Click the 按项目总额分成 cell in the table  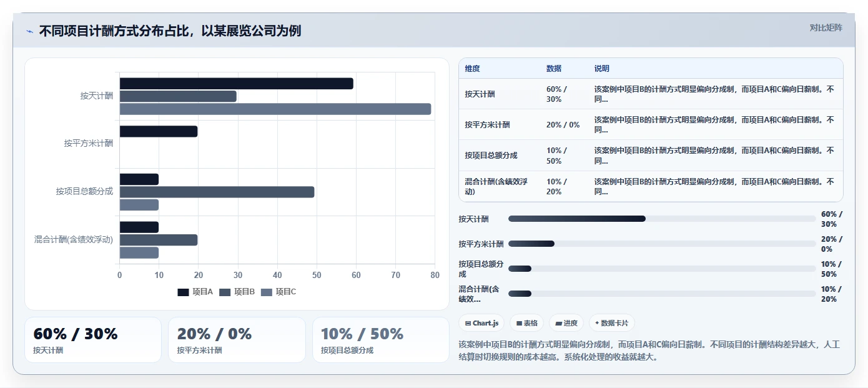(491, 156)
